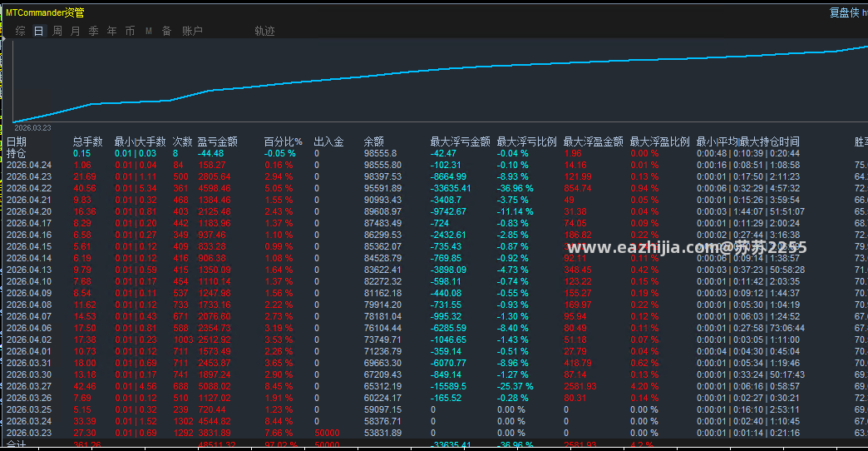The height and width of the screenshot is (451, 868).
Task: Click profit amount 4598.46
Action: click(x=215, y=188)
